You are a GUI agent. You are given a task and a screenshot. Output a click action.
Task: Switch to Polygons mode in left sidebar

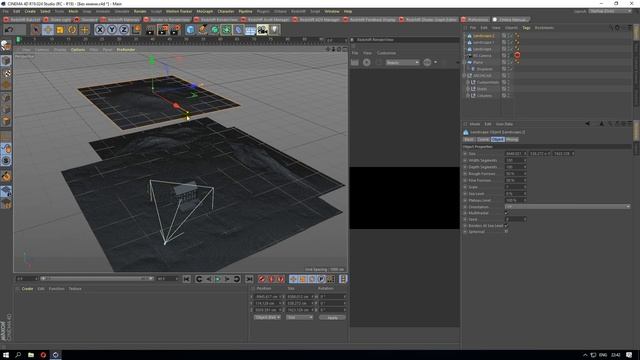coord(6,121)
